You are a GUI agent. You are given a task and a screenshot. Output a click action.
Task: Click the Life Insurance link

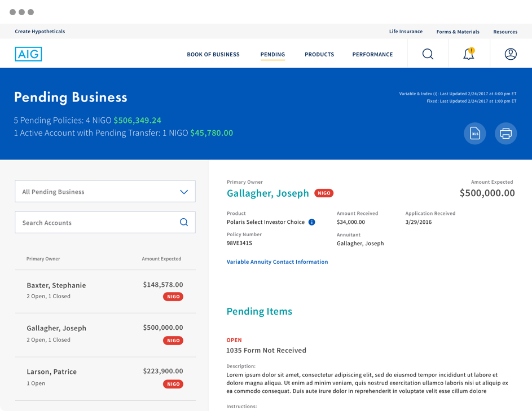406,32
